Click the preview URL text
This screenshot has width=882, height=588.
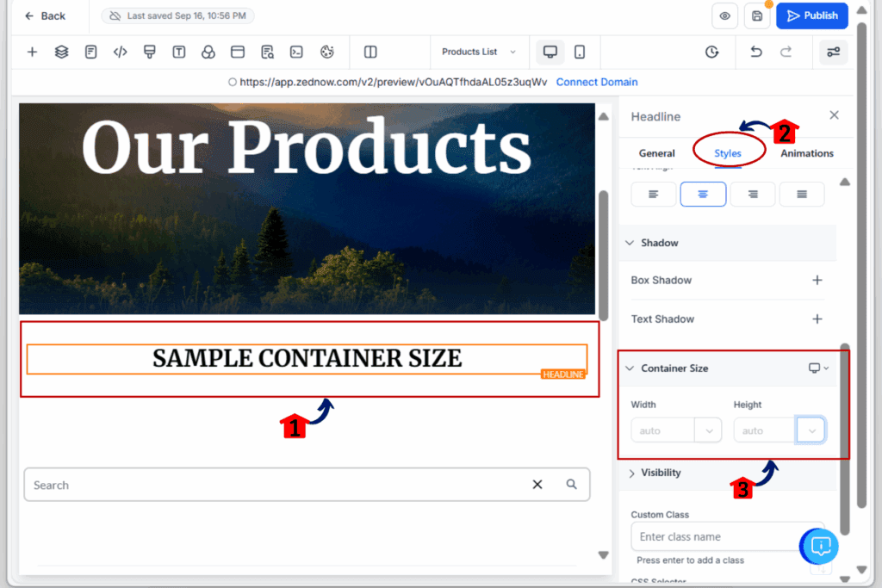393,82
